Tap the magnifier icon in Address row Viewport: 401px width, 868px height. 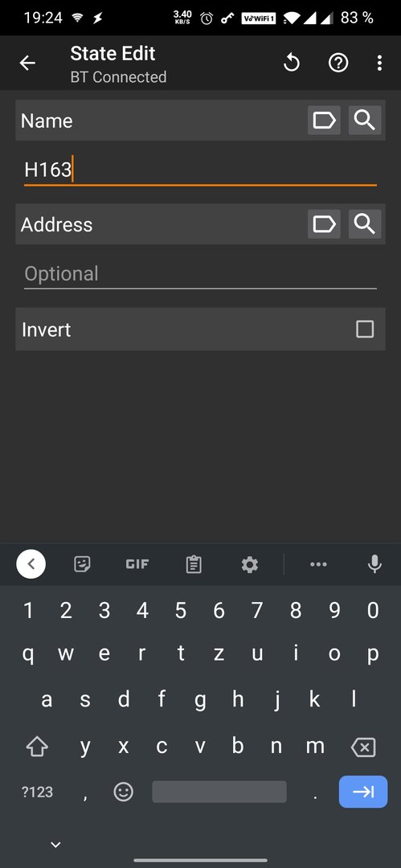[365, 224]
